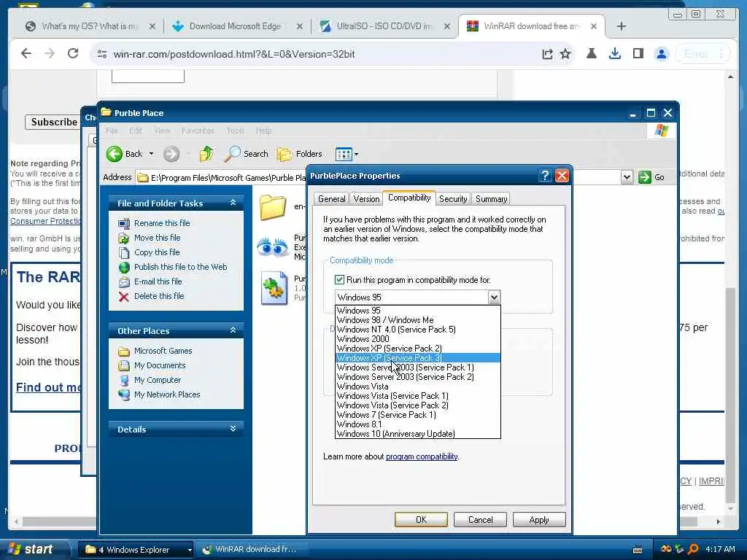Click Cancel in PurblePlace Properties

[x=480, y=519]
